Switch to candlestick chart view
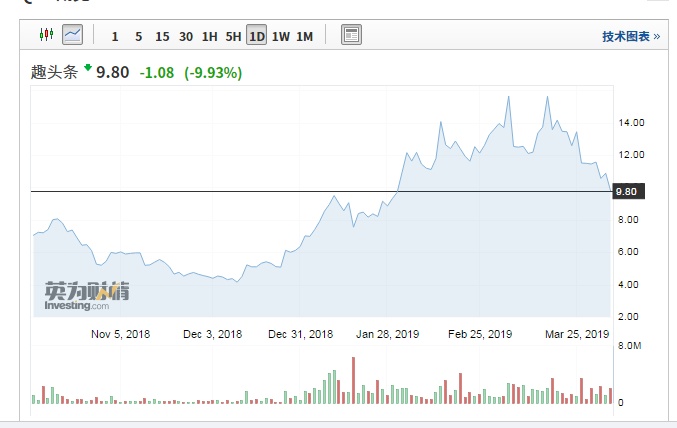The height and width of the screenshot is (428, 677). (46, 34)
